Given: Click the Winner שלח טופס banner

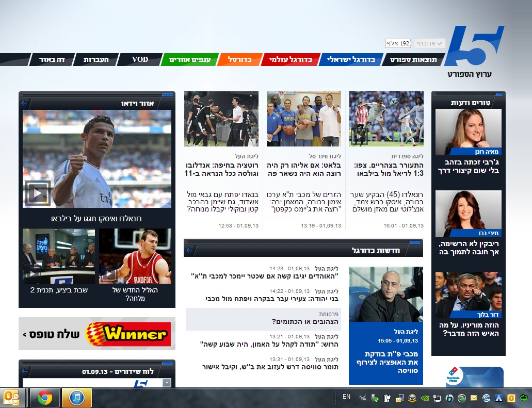Looking at the screenshot, I should (96, 334).
